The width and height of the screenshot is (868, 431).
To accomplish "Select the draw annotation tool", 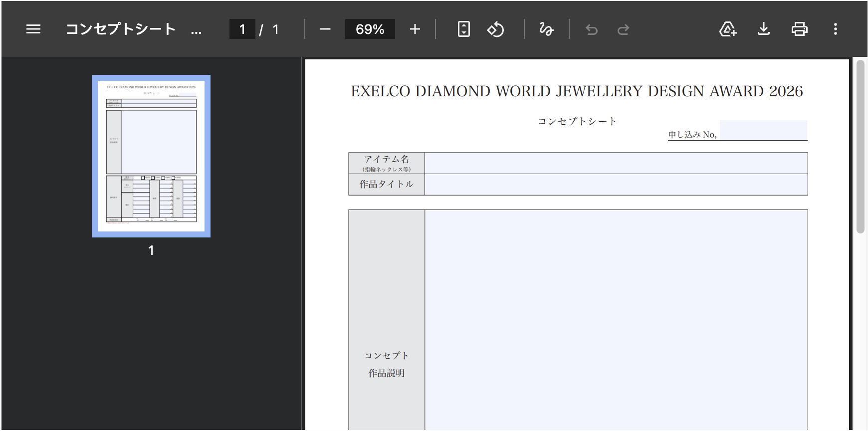I will [546, 29].
